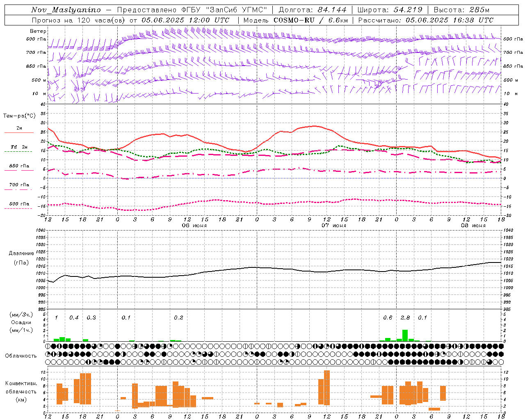
Task: Click the dash-dot sample under temperature legend "700 гПа"
Action: 18,189
